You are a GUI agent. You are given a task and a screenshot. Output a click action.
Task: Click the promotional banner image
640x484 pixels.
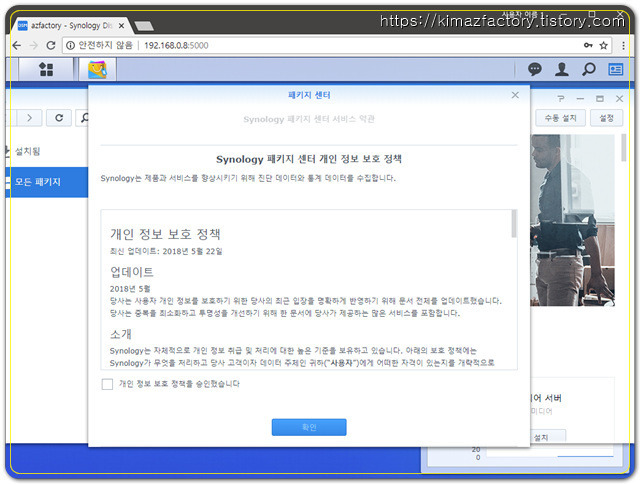click(x=573, y=220)
